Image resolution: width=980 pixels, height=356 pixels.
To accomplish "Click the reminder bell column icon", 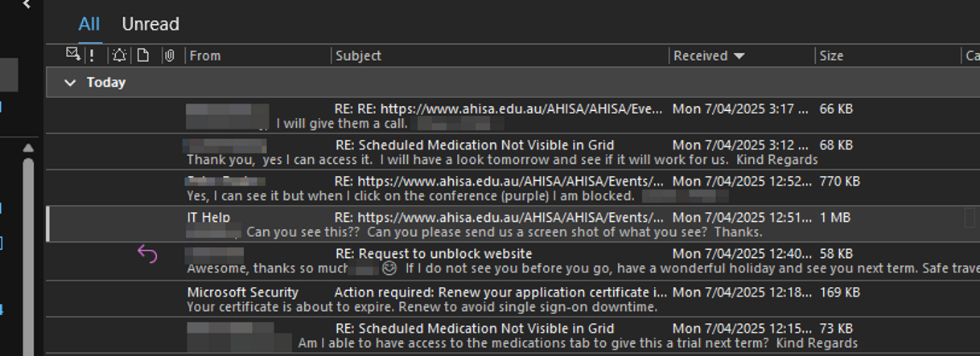I will pyautogui.click(x=119, y=55).
